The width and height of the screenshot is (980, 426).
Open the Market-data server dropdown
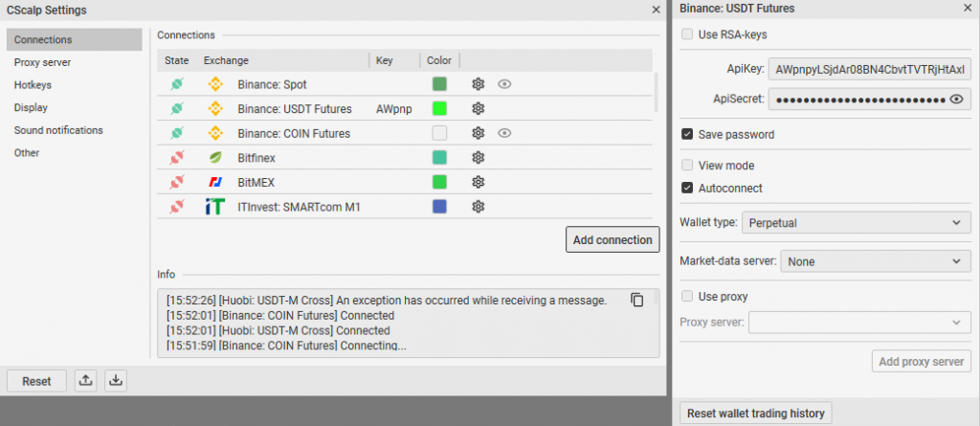coord(876,260)
